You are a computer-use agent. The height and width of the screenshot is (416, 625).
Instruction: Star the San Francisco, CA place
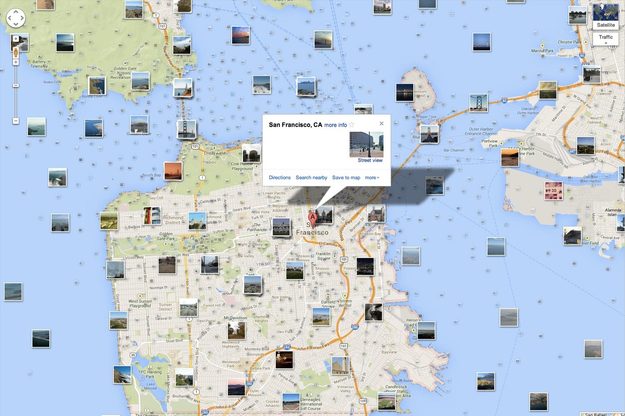tap(352, 125)
